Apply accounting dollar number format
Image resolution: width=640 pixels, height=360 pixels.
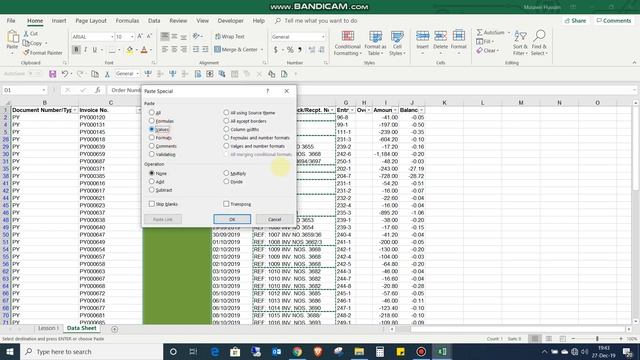(x=276, y=50)
